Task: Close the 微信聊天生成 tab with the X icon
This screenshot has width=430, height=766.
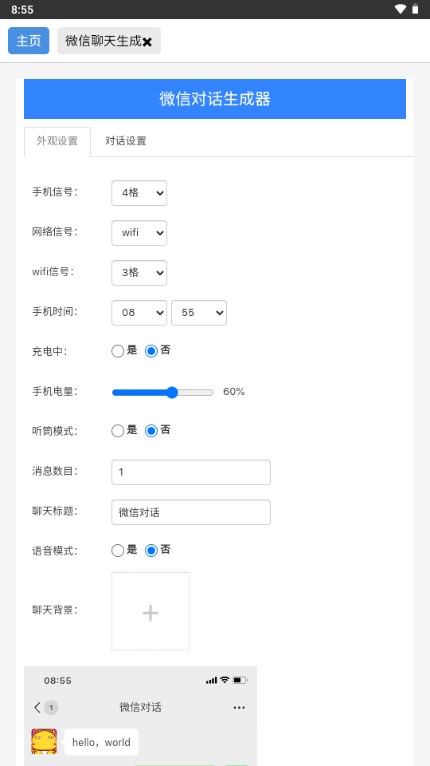Action: [147, 42]
